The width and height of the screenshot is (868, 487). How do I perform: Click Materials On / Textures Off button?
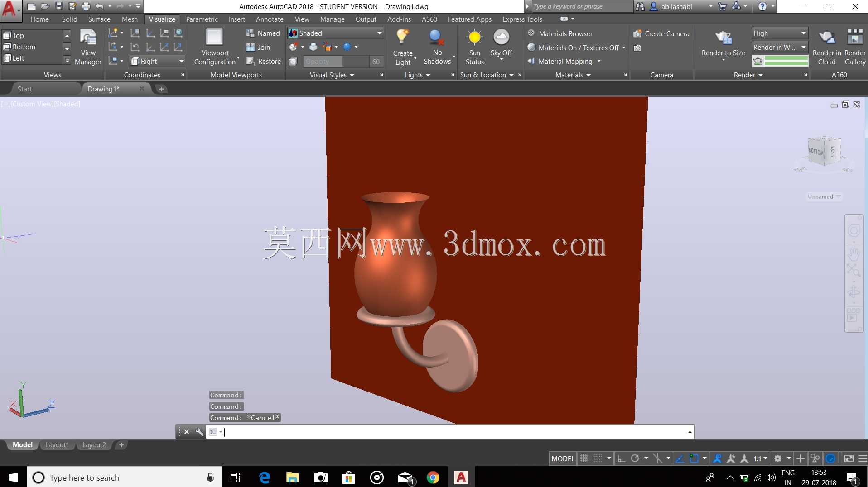coord(573,48)
